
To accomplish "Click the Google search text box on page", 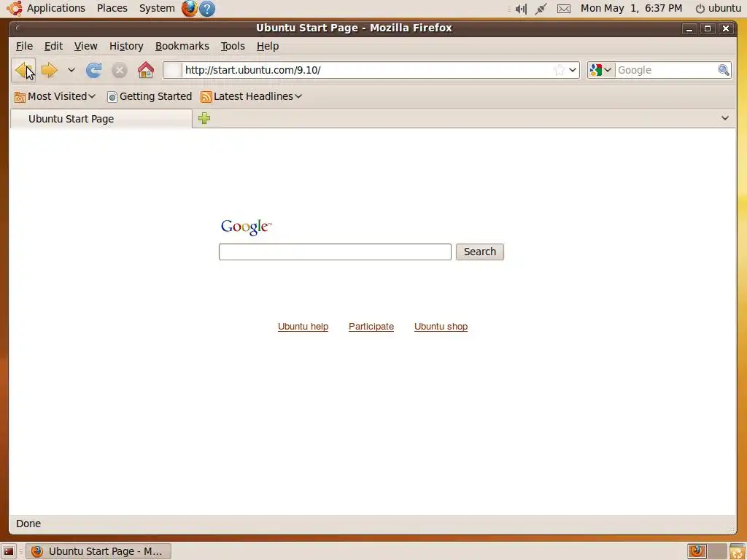I will pyautogui.click(x=335, y=252).
